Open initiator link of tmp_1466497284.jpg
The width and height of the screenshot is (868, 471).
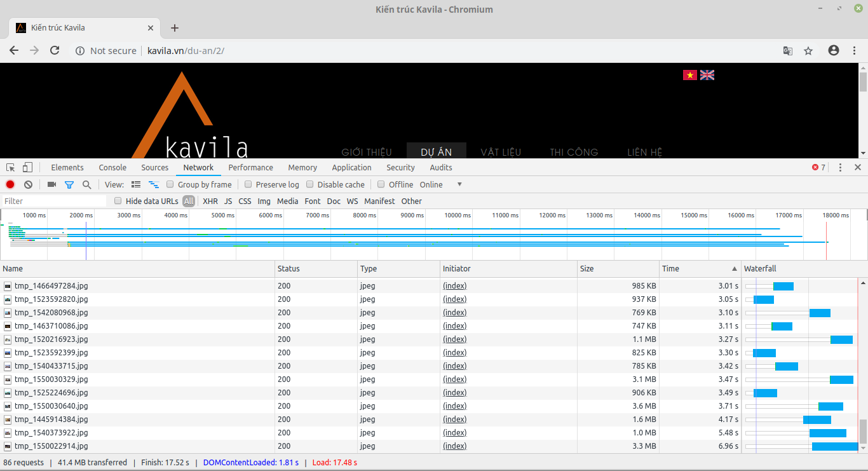455,286
